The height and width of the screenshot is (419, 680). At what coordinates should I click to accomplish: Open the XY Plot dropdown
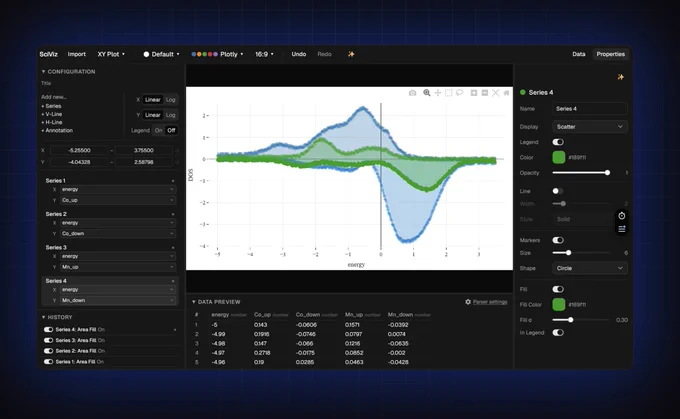click(x=111, y=54)
